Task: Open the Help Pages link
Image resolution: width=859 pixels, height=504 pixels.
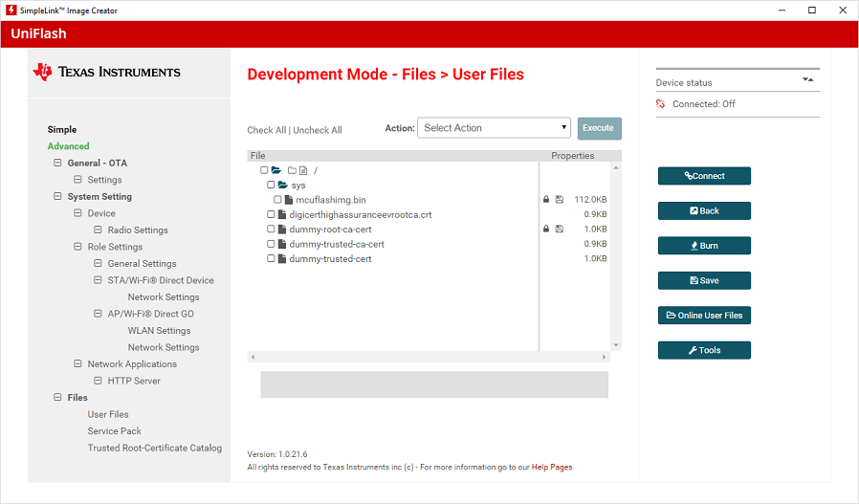Action: pyautogui.click(x=552, y=468)
